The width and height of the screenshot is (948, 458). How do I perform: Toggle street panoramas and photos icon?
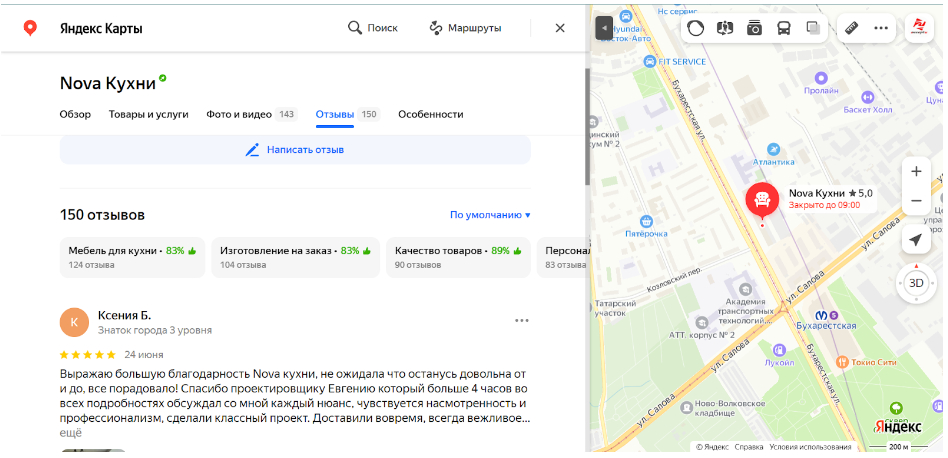click(754, 28)
